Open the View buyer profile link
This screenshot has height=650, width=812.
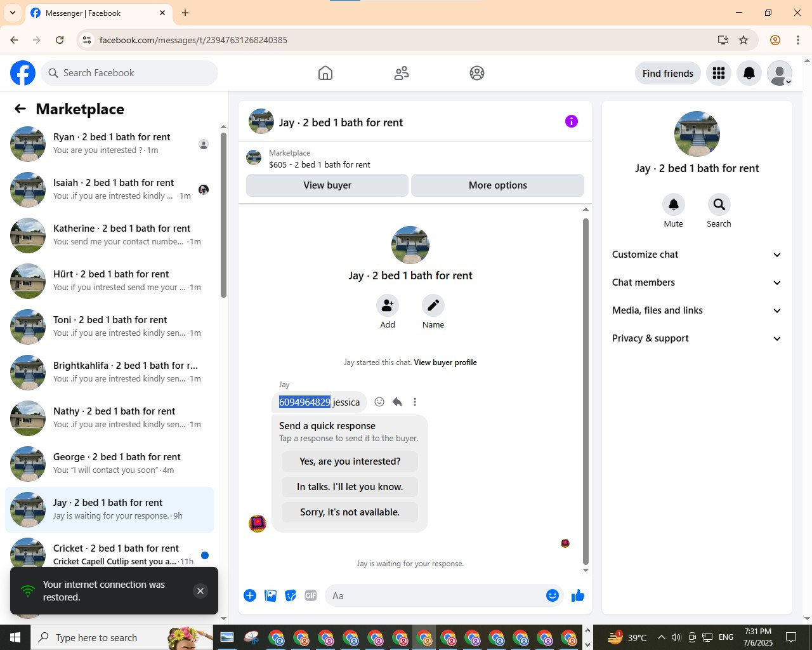click(x=445, y=362)
